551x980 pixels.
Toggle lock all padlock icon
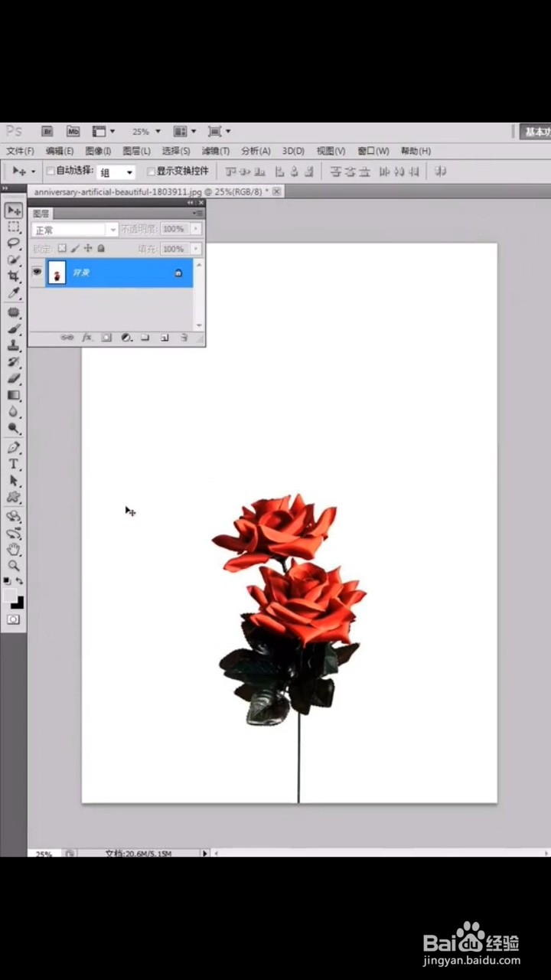[100, 249]
